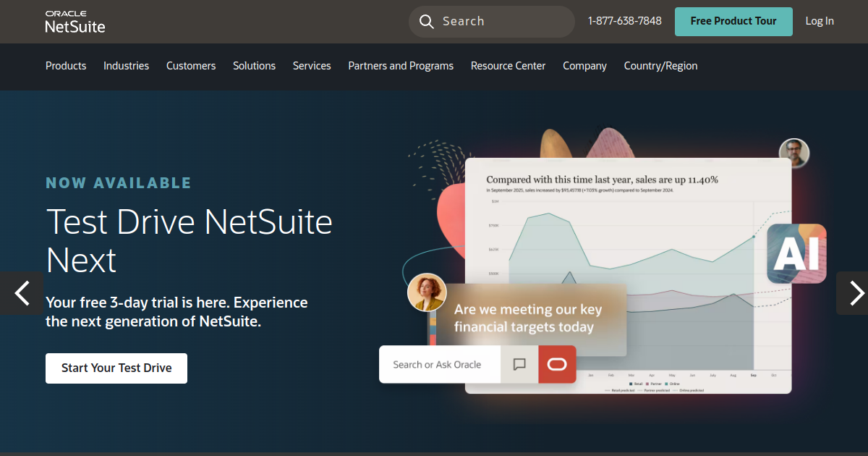Open the Company menu
The image size is (868, 456).
[584, 66]
